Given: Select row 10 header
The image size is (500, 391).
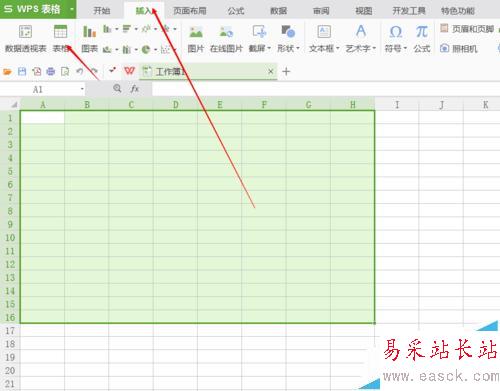Looking at the screenshot, I should [10, 237].
